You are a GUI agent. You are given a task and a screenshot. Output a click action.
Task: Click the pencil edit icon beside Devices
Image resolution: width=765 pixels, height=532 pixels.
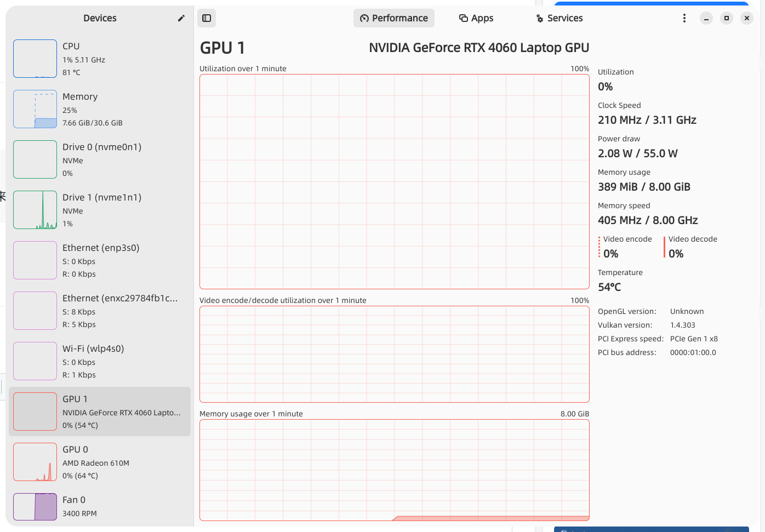(181, 18)
